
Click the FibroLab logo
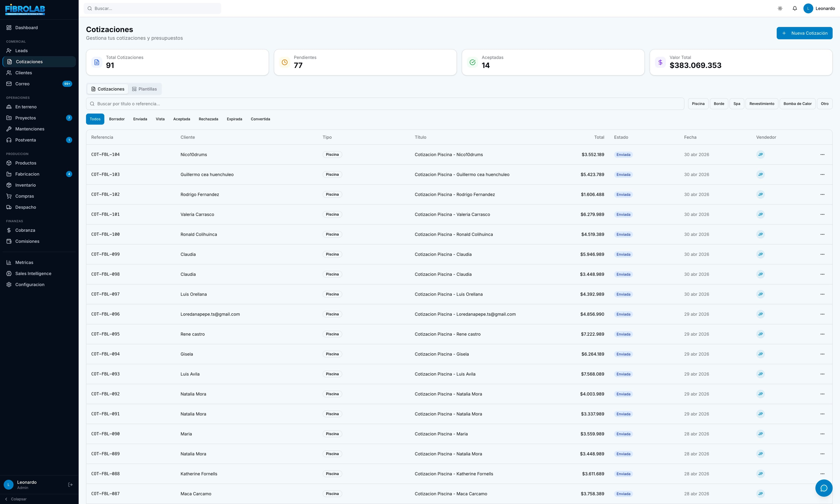pos(25,10)
